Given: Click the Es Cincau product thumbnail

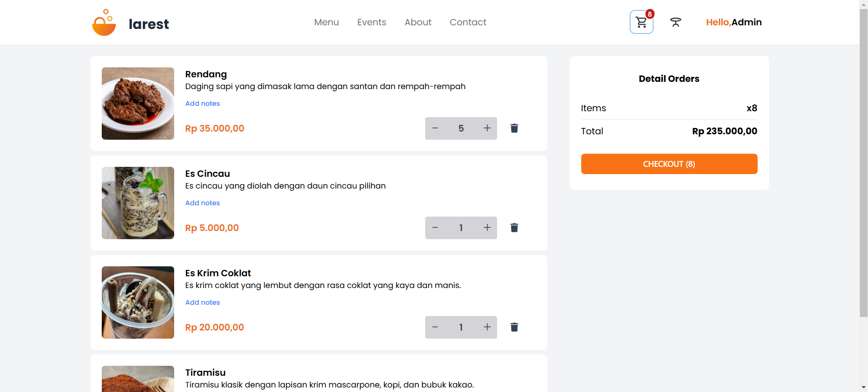Looking at the screenshot, I should [x=138, y=203].
